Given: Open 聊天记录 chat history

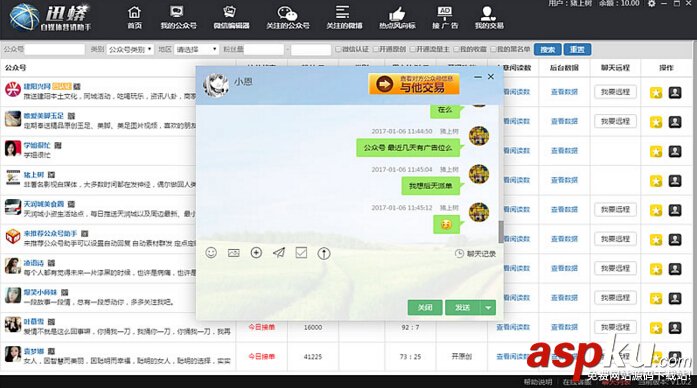Looking at the screenshot, I should point(476,254).
